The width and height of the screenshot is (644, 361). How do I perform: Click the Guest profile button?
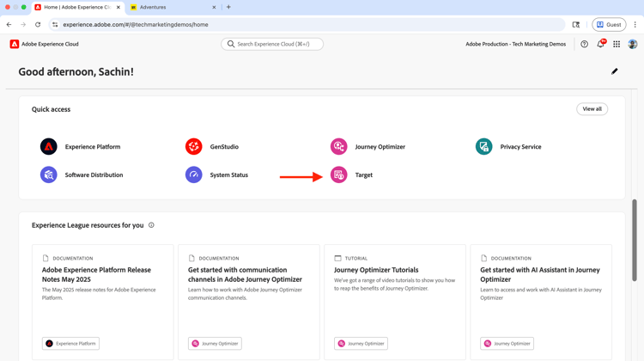pyautogui.click(x=609, y=25)
